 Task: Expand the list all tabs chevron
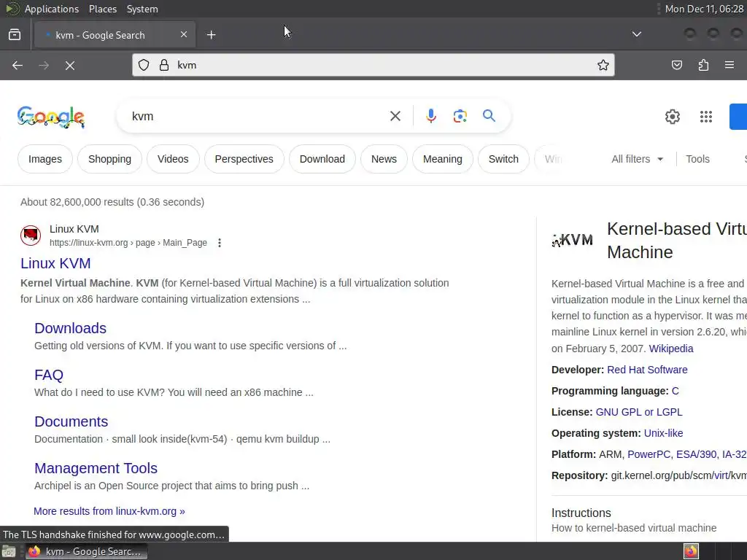click(x=636, y=34)
